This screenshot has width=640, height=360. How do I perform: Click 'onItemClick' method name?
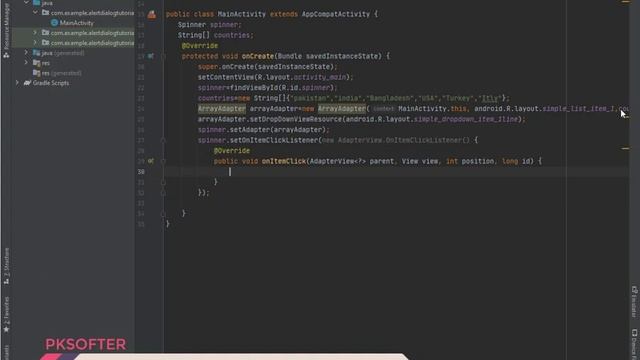[284, 161]
